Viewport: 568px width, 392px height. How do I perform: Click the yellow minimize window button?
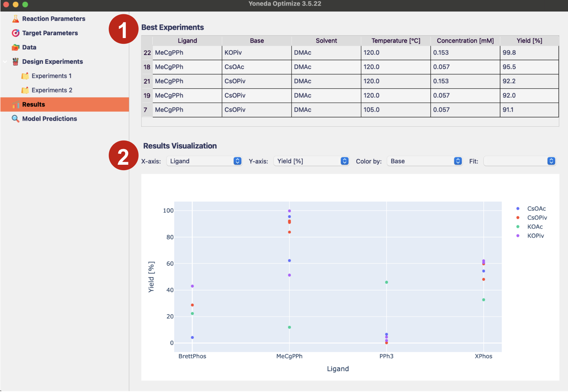click(x=16, y=4)
